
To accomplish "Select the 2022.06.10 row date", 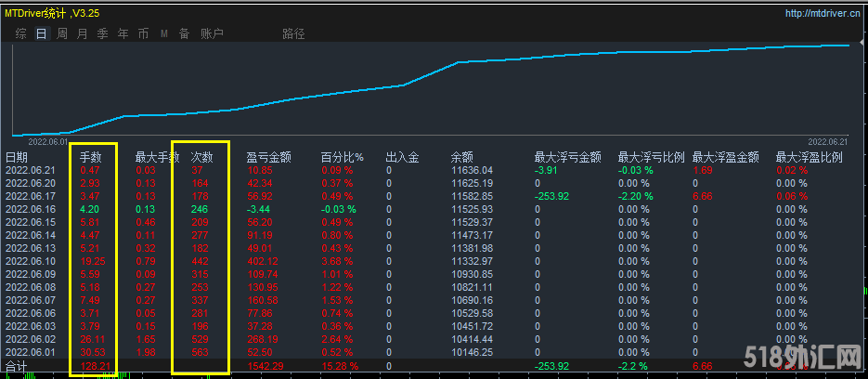I will 31,262.
